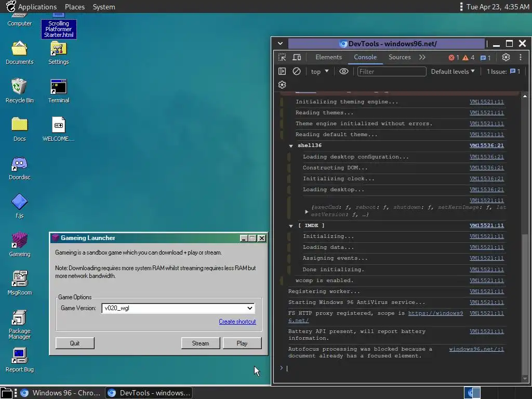Open the WELCOME markdown file icon
Viewport: 532px width, 399px height.
58,129
